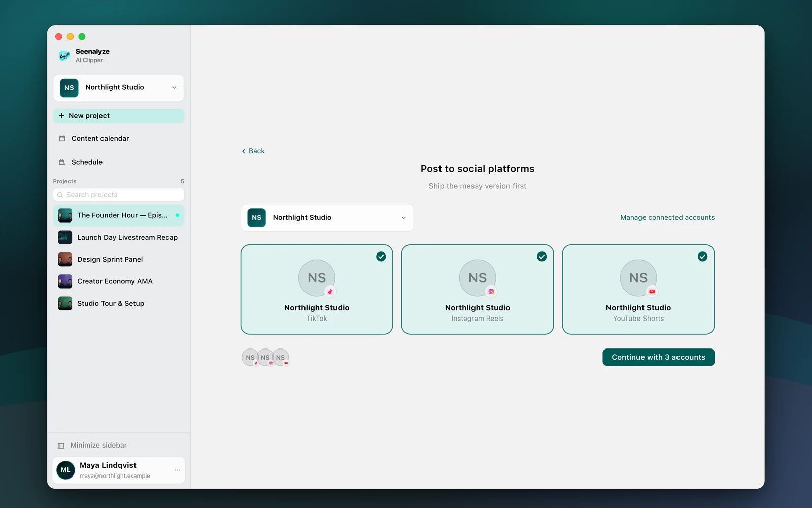Open Content calendar via its calendar icon
Screen dimensions: 812x508
click(x=62, y=138)
